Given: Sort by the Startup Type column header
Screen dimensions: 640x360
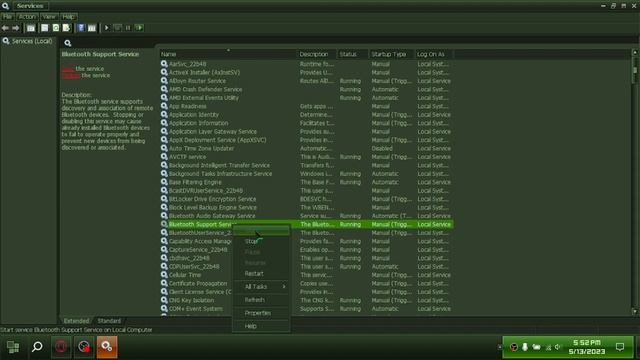Looking at the screenshot, I should (391, 54).
